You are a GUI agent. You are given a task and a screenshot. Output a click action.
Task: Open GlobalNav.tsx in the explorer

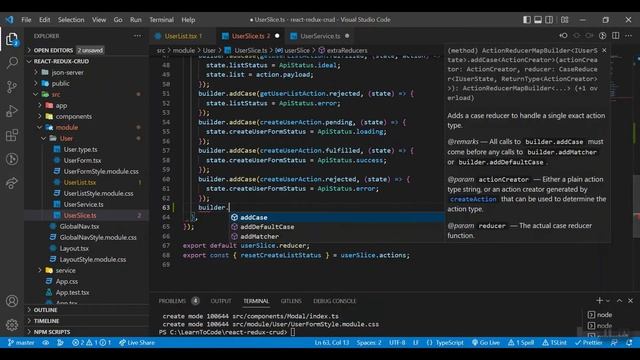pos(87,226)
